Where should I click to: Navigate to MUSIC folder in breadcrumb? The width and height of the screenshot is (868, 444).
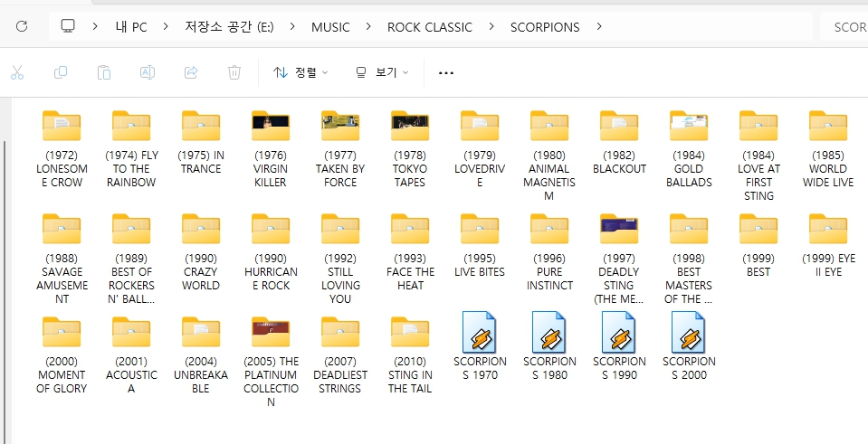pos(330,27)
